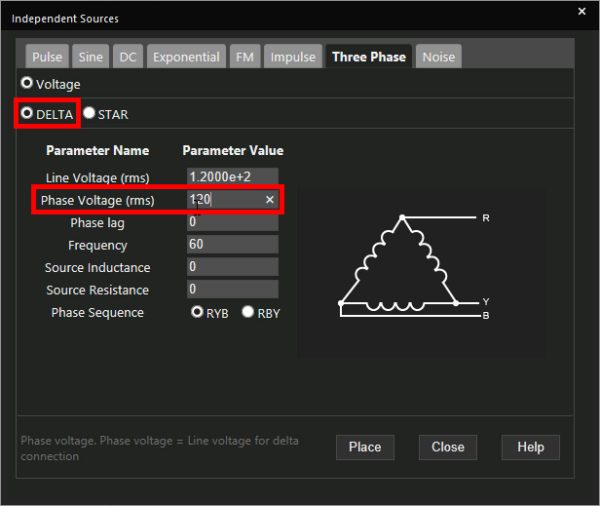Open the Noise tab

point(439,57)
